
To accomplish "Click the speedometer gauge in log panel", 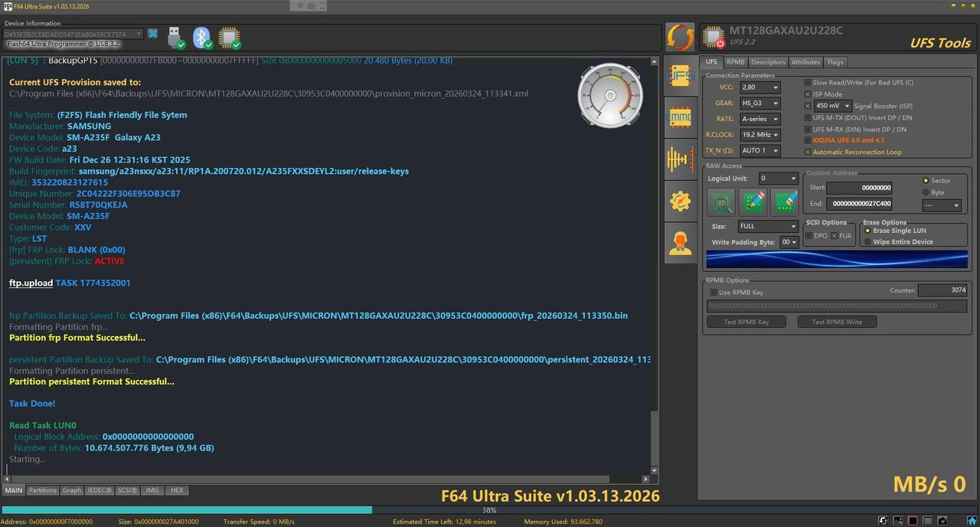I will point(610,96).
